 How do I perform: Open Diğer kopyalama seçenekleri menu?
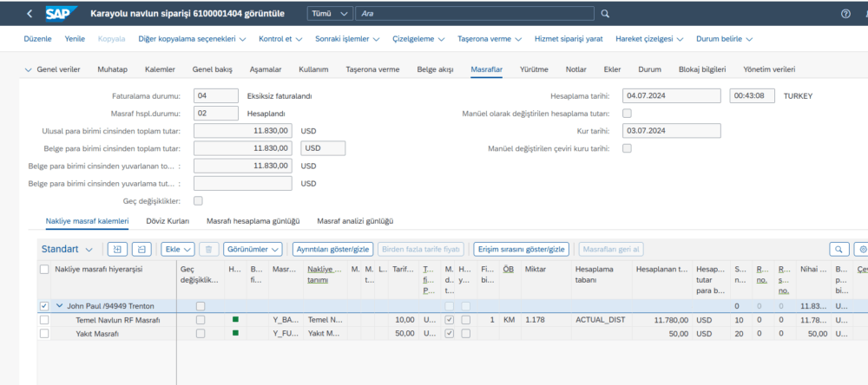tap(193, 39)
